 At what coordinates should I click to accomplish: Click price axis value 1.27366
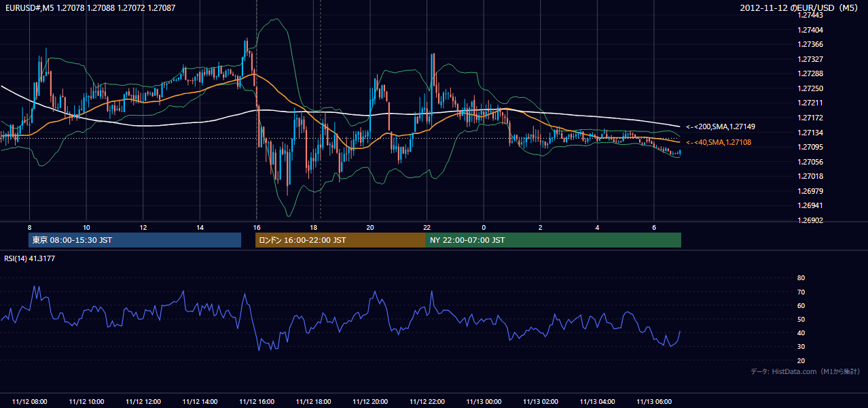point(810,44)
